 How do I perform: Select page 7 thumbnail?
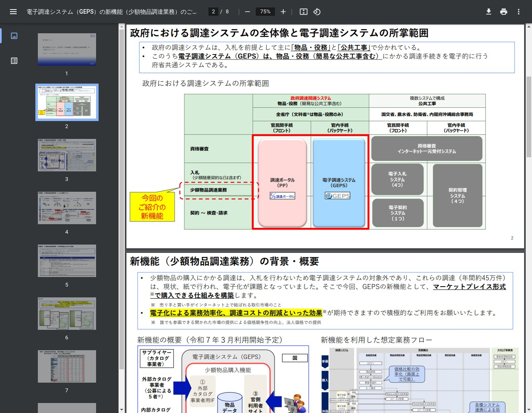pyautogui.click(x=67, y=366)
